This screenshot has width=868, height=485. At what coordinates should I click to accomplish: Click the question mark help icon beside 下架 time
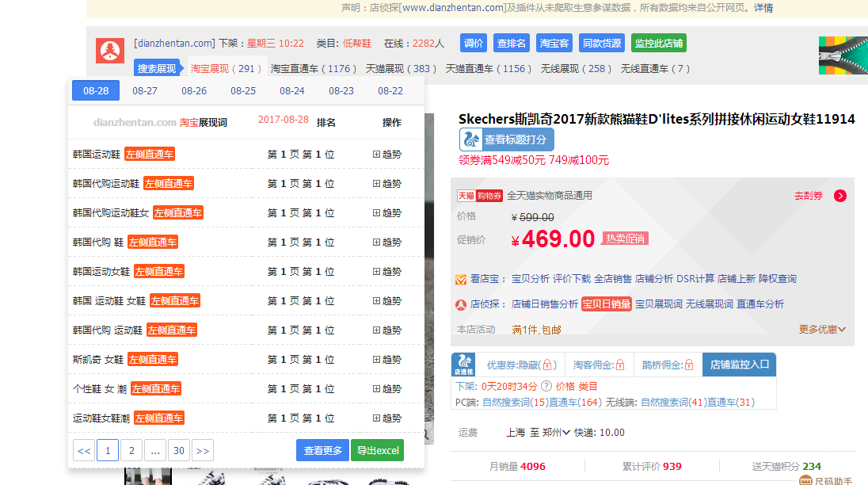point(546,387)
